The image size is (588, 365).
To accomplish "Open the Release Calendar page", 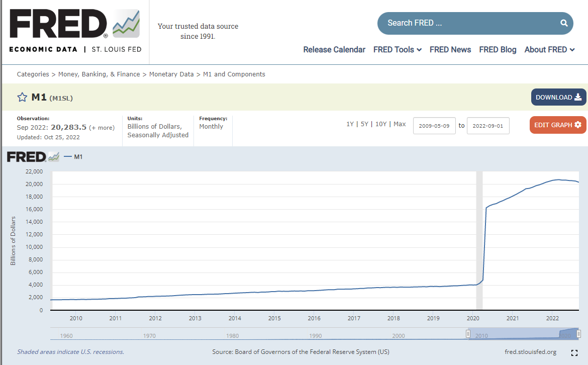I will coord(334,50).
